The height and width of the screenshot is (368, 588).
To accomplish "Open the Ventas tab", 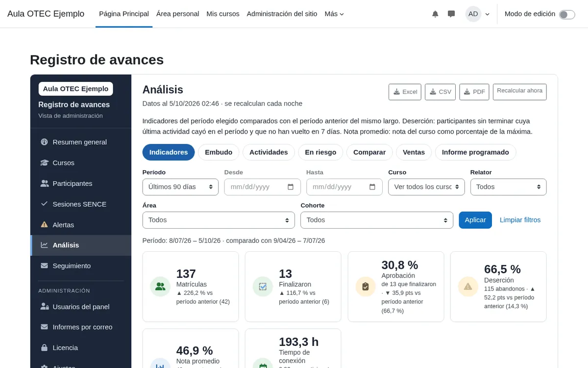I will point(414,152).
